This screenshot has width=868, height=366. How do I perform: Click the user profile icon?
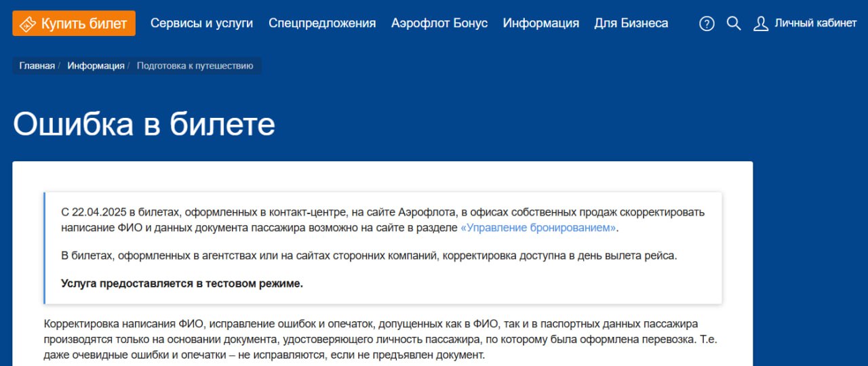pos(761,24)
